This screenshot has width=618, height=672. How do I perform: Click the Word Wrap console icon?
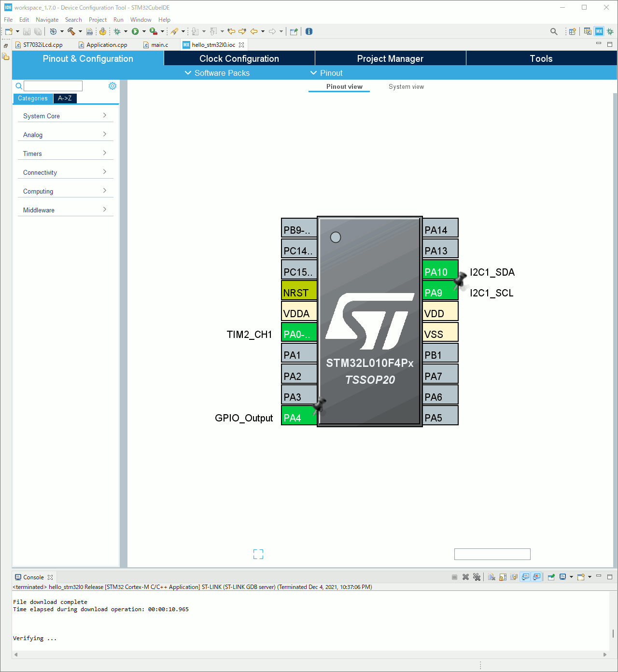(x=514, y=577)
